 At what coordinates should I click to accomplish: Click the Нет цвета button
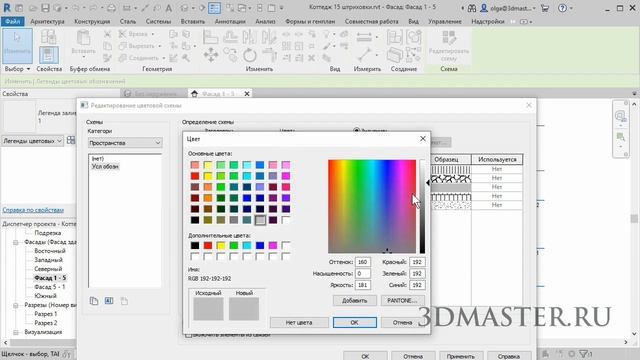299,322
